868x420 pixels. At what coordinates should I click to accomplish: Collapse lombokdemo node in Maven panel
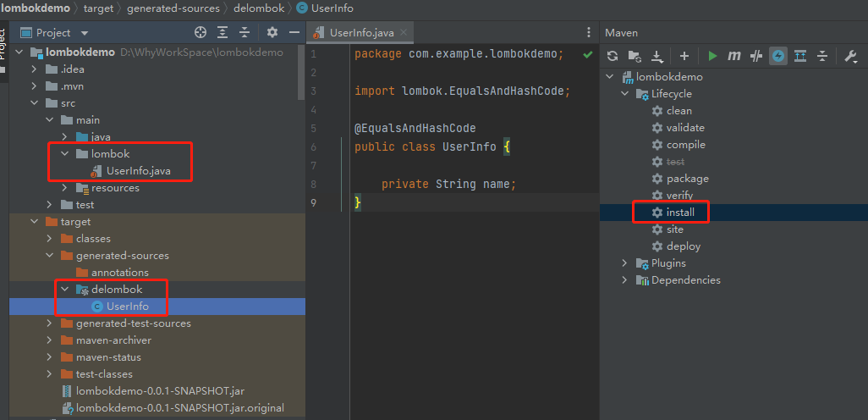click(x=609, y=77)
